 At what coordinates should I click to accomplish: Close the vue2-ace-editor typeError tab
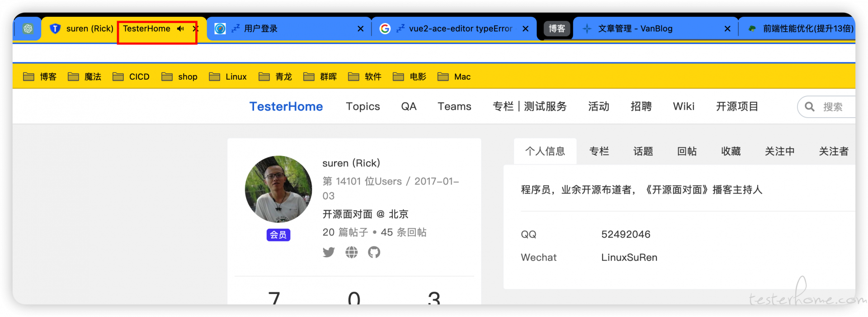pos(525,28)
